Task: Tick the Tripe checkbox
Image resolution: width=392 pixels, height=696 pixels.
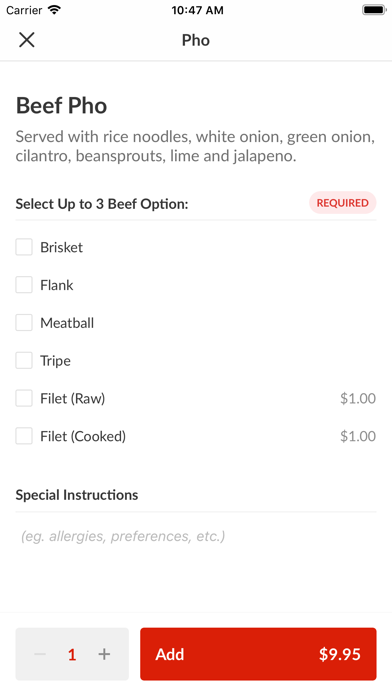Action: (24, 360)
